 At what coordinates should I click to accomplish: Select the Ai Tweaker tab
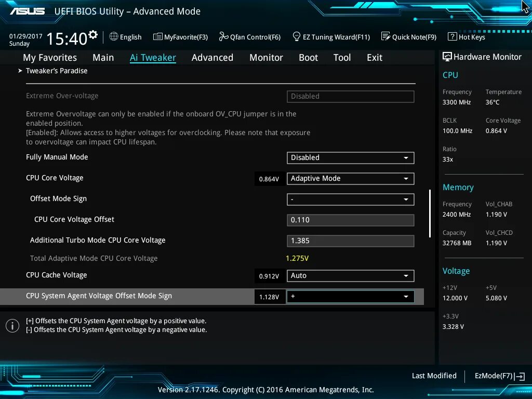(x=153, y=58)
